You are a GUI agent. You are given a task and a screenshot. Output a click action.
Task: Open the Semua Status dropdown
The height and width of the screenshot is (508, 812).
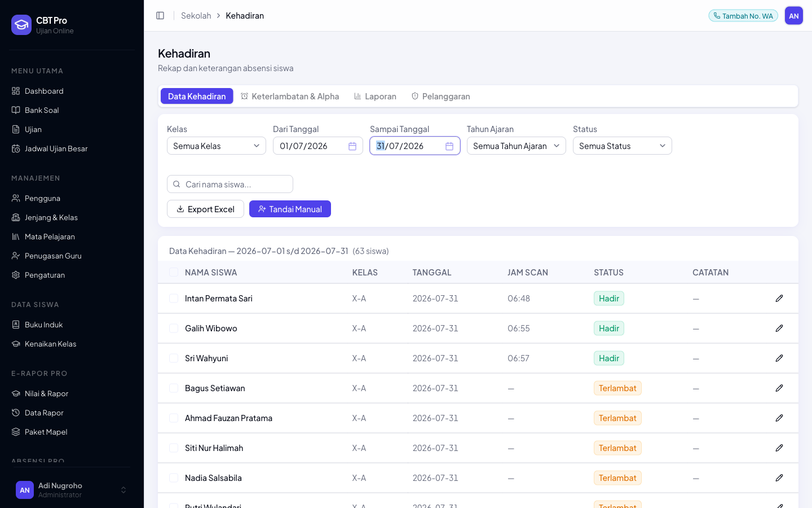coord(623,146)
